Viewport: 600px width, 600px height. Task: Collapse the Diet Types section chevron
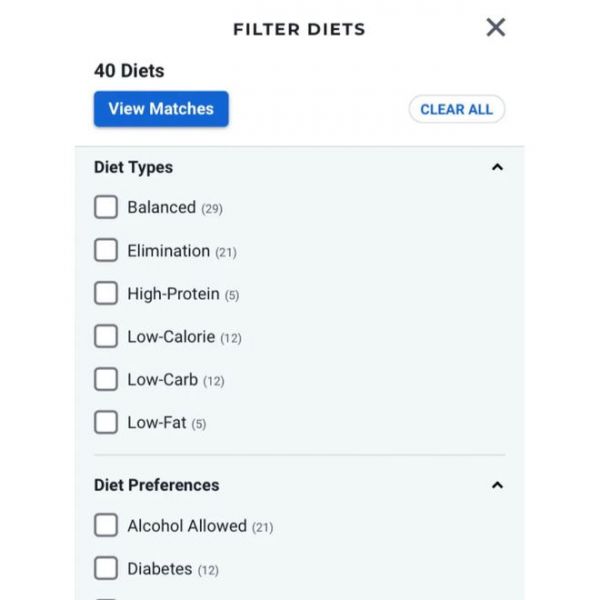point(497,167)
